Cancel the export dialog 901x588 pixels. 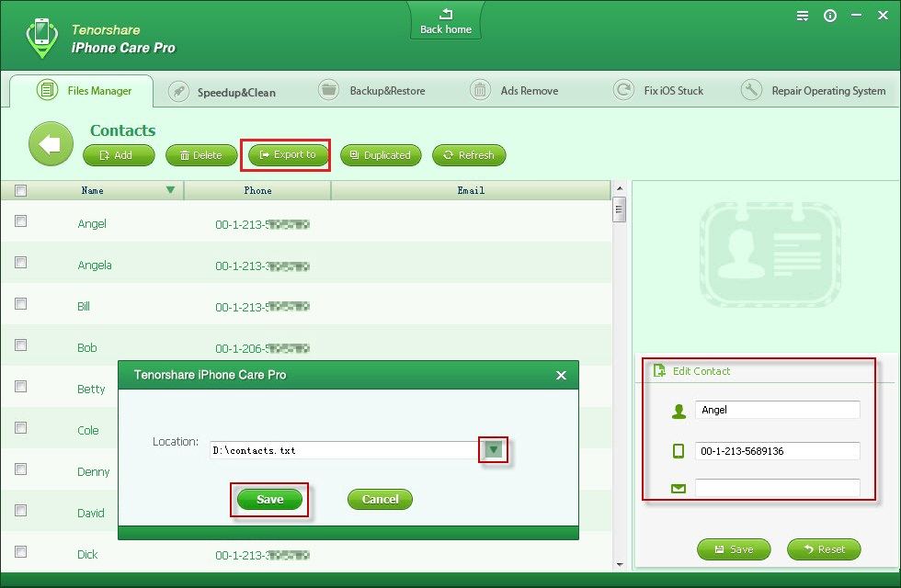point(380,500)
